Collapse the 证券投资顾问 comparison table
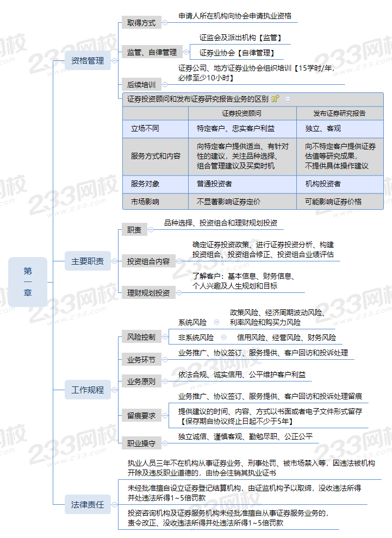This screenshot has height=538, width=392. click(x=288, y=99)
